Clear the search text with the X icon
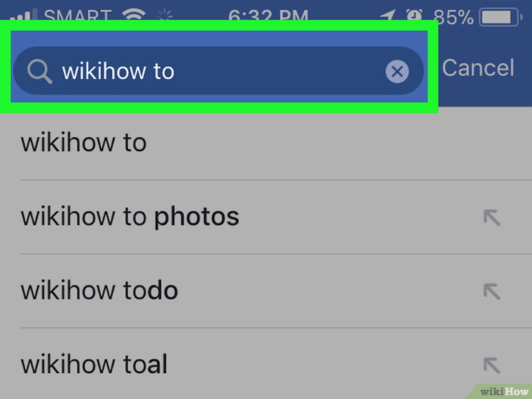Image resolution: width=532 pixels, height=399 pixels. point(397,71)
